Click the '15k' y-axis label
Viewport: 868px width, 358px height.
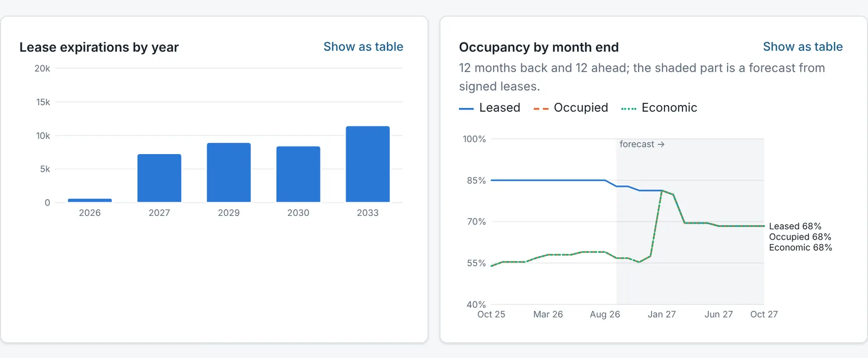click(43, 102)
